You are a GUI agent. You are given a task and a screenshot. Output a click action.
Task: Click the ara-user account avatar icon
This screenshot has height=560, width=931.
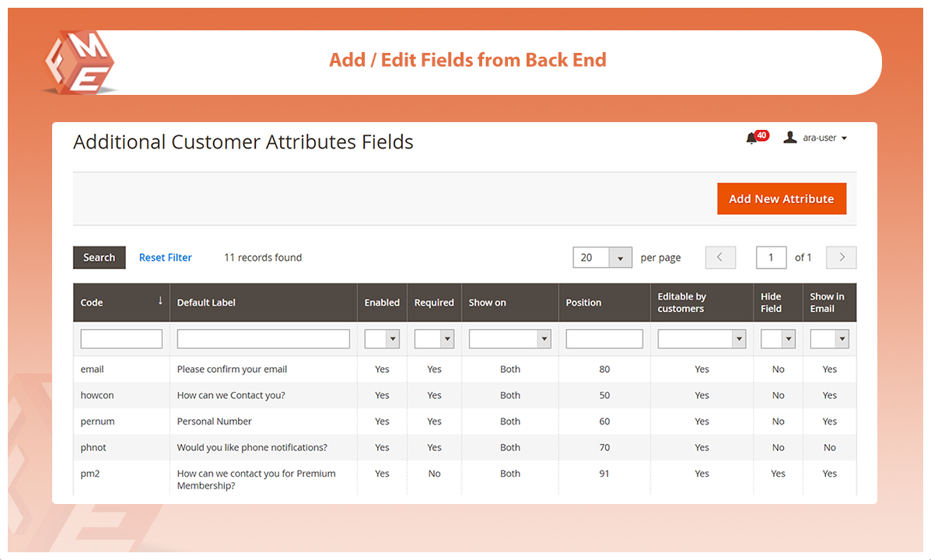coord(789,138)
